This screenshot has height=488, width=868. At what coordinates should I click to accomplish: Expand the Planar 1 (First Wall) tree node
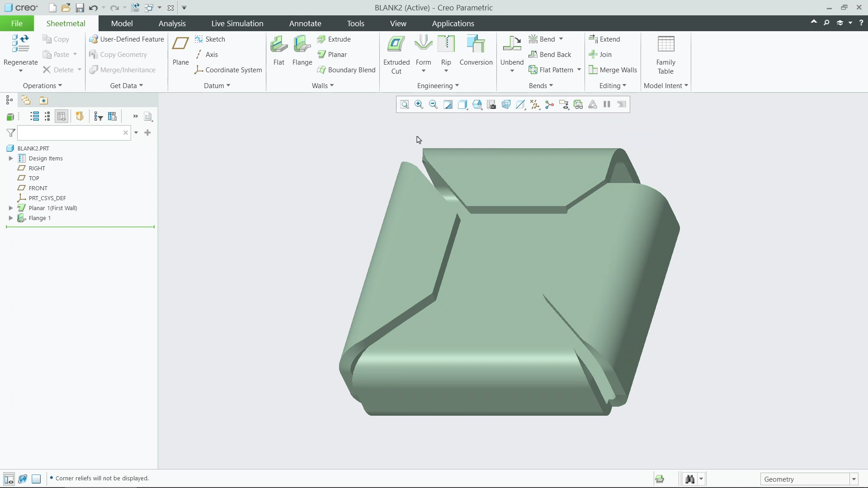pyautogui.click(x=11, y=208)
